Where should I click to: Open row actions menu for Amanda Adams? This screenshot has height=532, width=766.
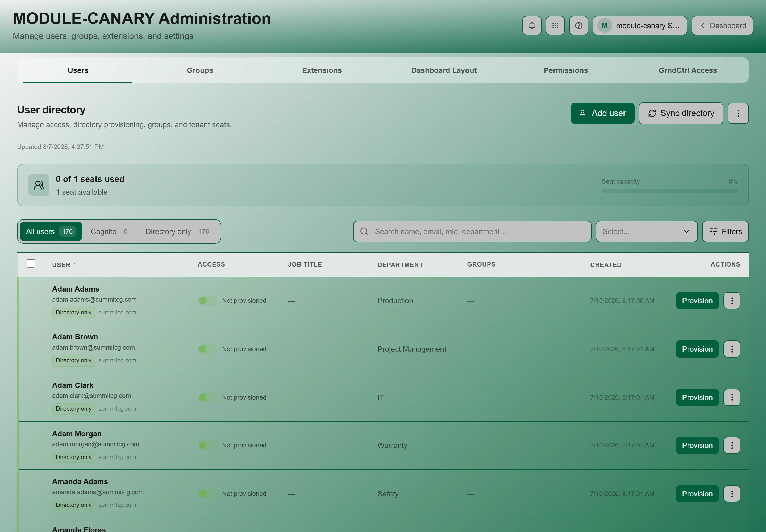pyautogui.click(x=732, y=494)
